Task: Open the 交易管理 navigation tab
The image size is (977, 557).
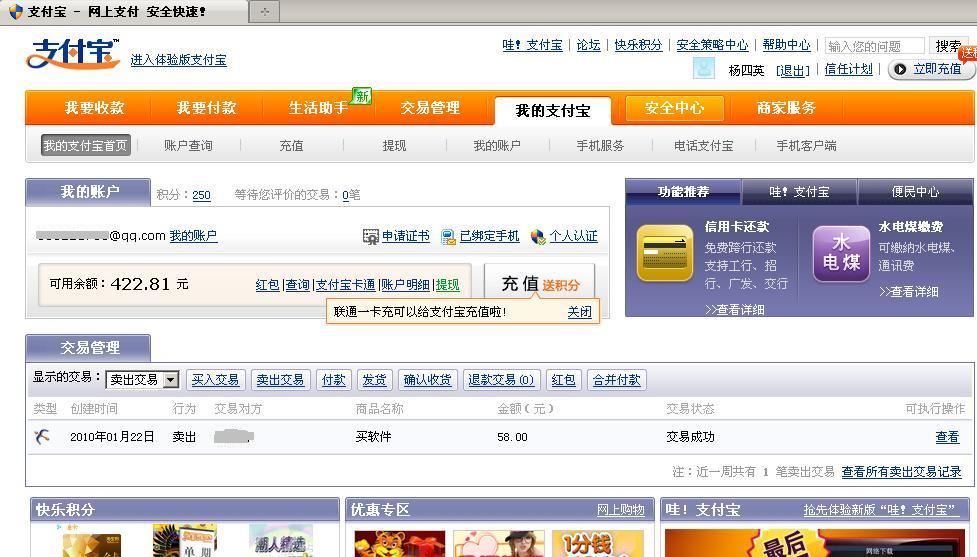Action: [430, 108]
